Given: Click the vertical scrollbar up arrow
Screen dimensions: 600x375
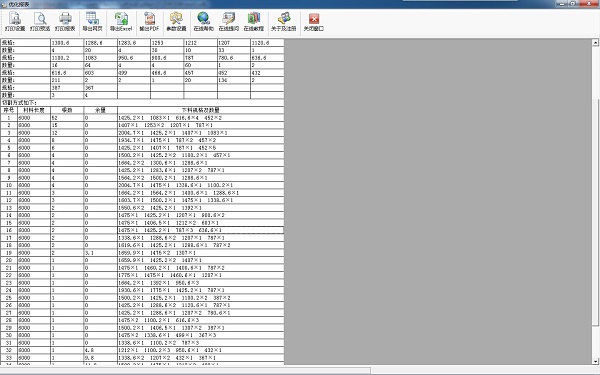Looking at the screenshot, I should point(595,42).
